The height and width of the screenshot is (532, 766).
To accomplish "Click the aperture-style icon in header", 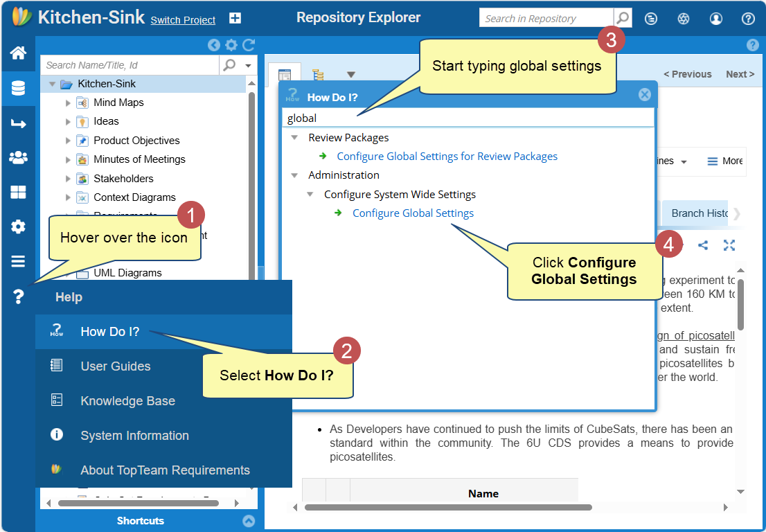I will (684, 19).
